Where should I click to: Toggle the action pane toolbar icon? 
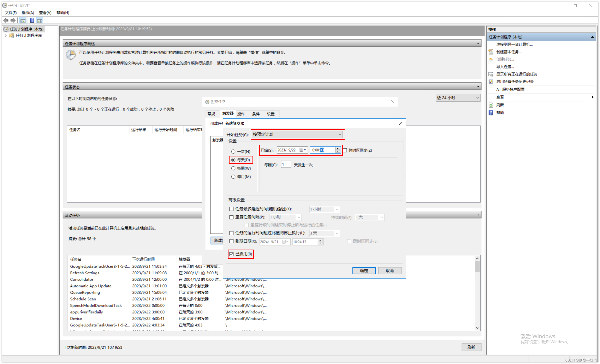pyautogui.click(x=40, y=20)
